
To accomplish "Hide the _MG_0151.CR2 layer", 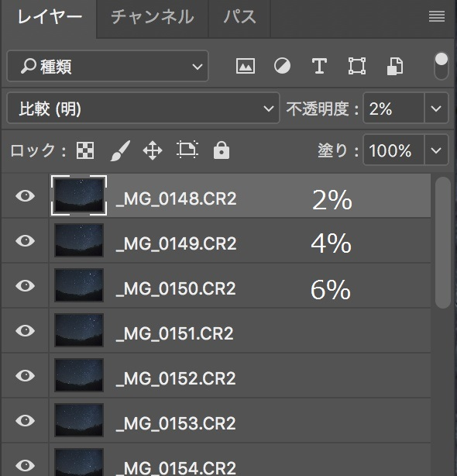I will [25, 330].
